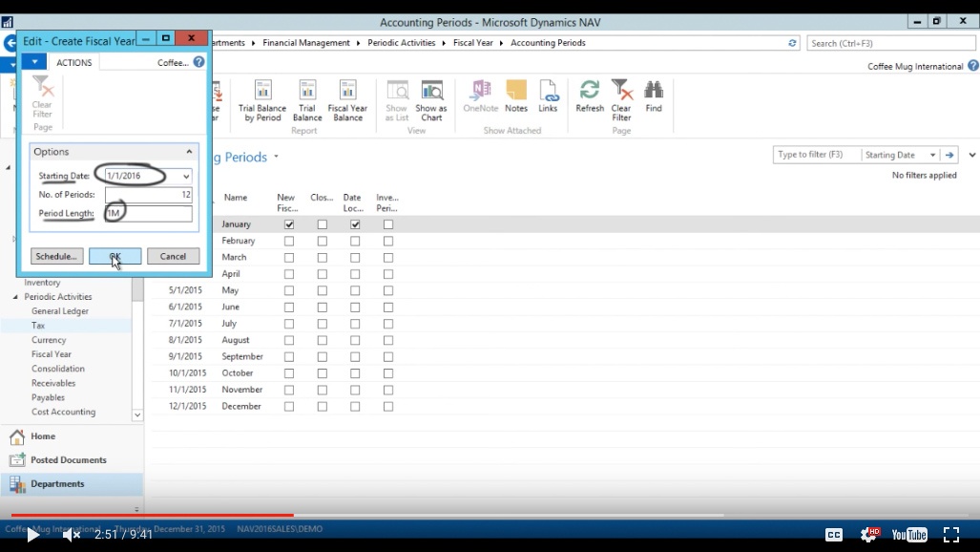Image resolution: width=980 pixels, height=552 pixels.
Task: Open the Starting Date dropdown in dialog
Action: point(186,177)
